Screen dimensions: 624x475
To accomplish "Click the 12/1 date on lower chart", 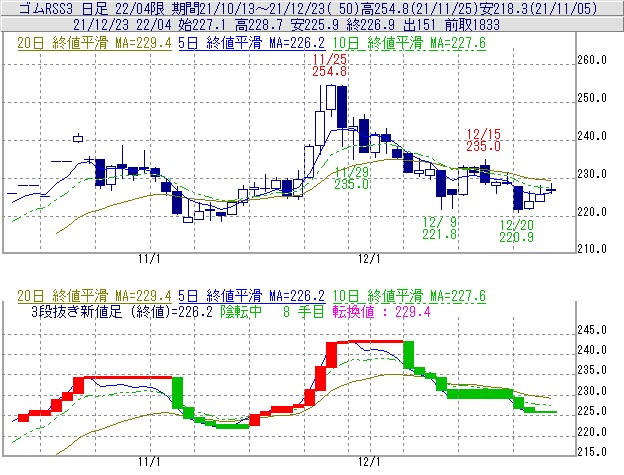I will [369, 462].
